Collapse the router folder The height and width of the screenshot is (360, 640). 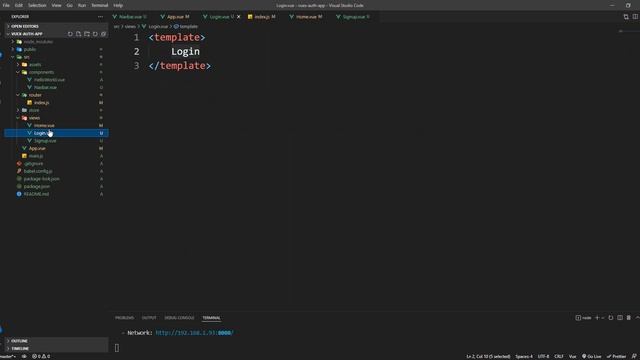(x=56, y=95)
